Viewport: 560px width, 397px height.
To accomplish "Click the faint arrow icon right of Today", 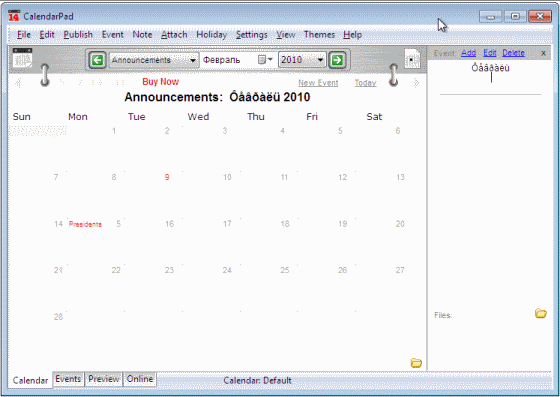I will [x=416, y=83].
